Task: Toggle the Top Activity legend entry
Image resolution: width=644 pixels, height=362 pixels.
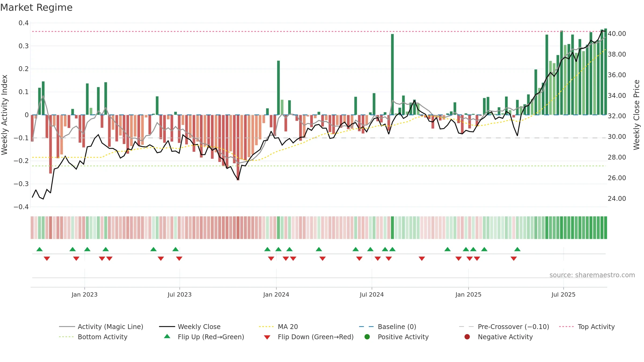Action: [x=587, y=327]
